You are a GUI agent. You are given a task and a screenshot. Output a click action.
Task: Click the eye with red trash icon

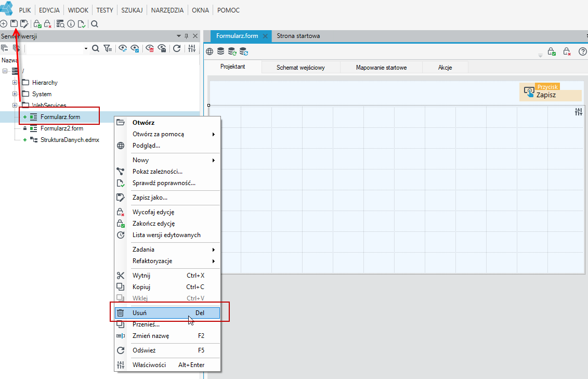point(150,48)
